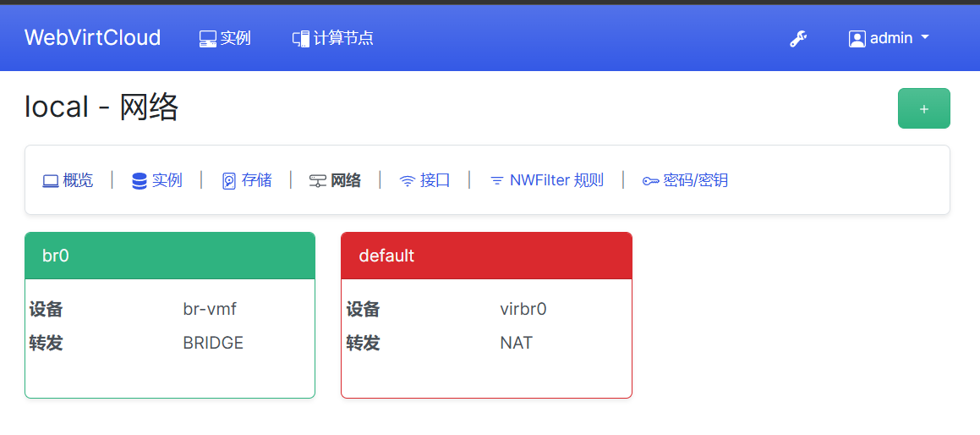Switch to the 概览 tab
The width and height of the screenshot is (980, 435).
click(x=78, y=180)
